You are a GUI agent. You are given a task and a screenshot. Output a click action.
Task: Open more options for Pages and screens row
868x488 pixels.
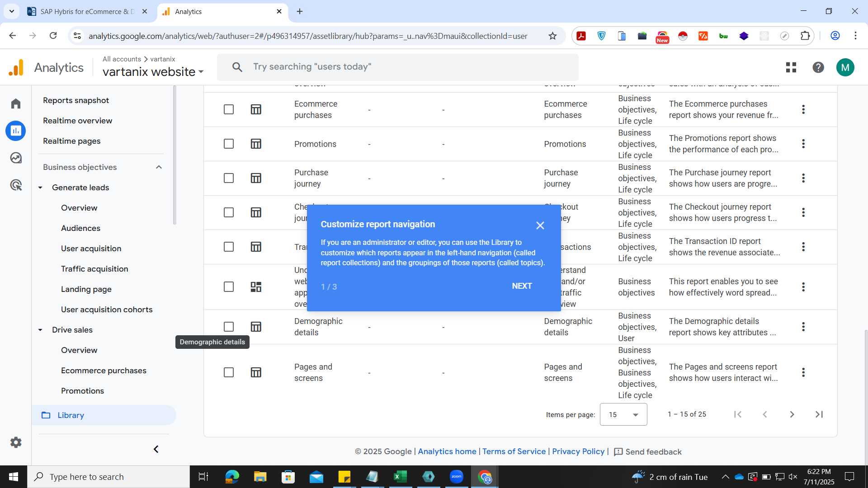(803, 372)
